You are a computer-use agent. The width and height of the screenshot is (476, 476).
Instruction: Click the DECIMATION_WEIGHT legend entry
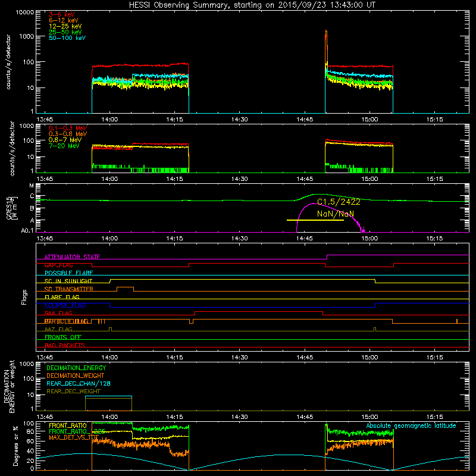(76, 375)
